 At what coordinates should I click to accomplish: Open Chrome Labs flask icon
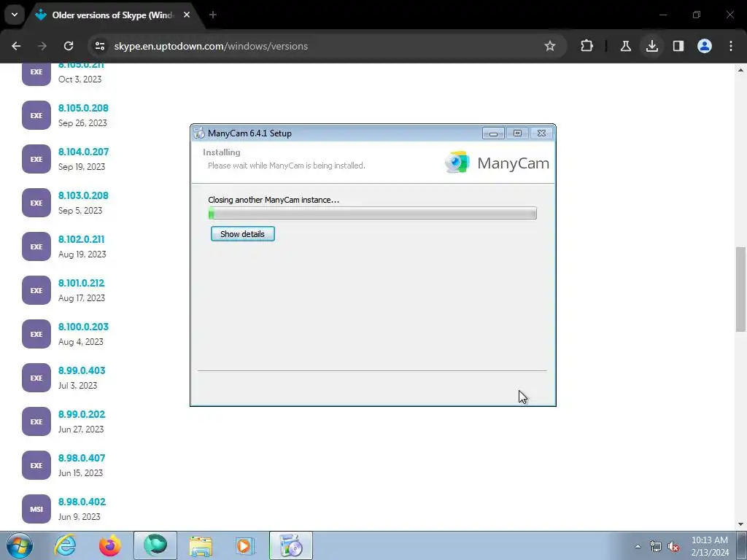tap(625, 46)
